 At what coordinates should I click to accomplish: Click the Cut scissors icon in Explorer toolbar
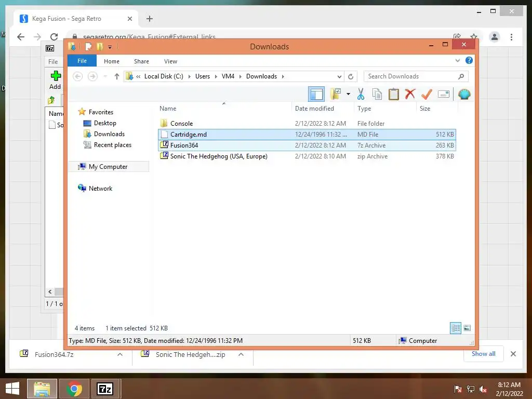361,94
